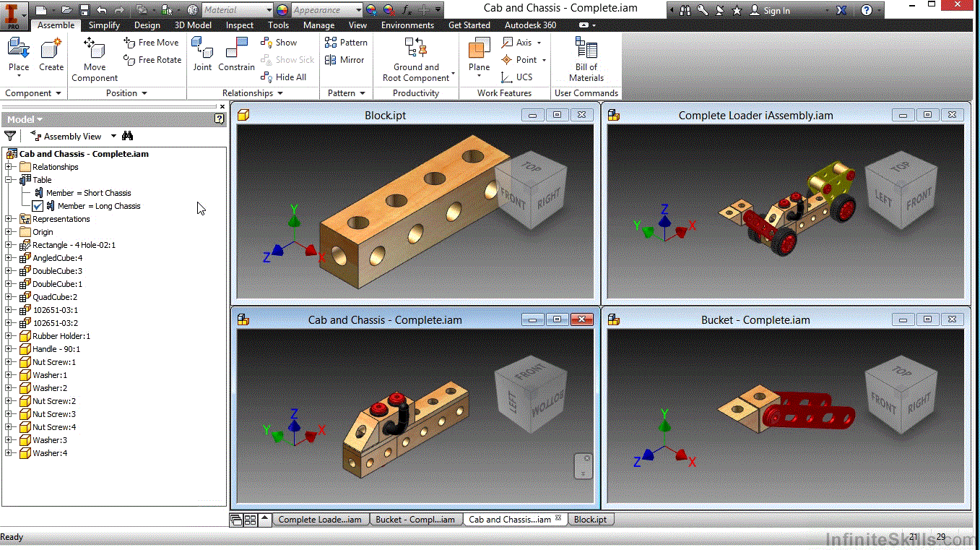Viewport: 980px width, 550px height.
Task: Create a work Plane
Action: [480, 56]
